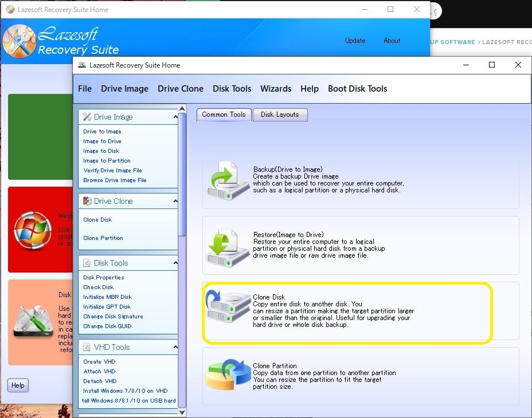This screenshot has width=532, height=418.
Task: Collapse the VHD Tools sidebar section
Action: pyautogui.click(x=175, y=347)
